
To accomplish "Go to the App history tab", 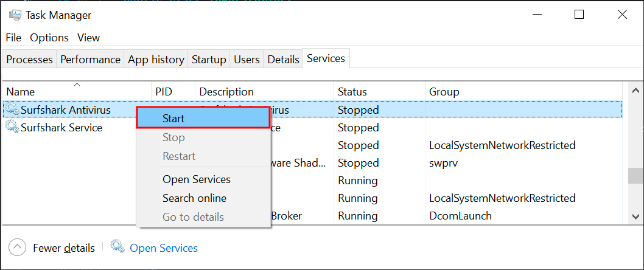I will point(156,60).
